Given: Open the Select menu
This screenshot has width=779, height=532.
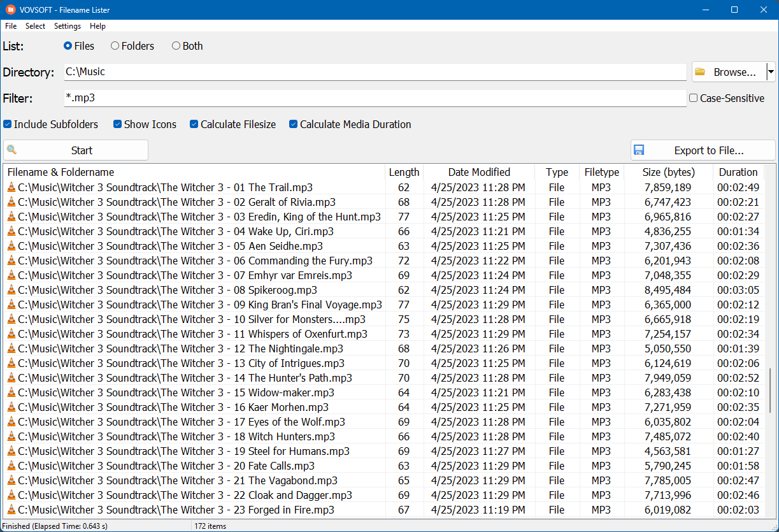Looking at the screenshot, I should point(35,26).
